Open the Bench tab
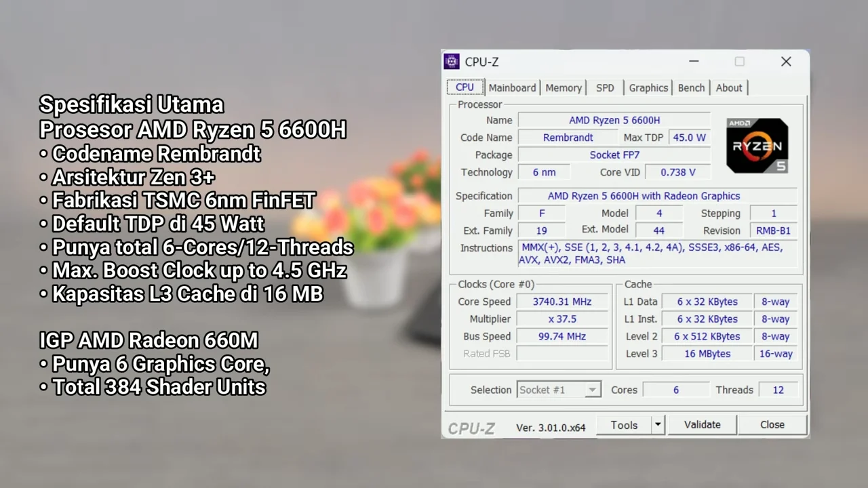Viewport: 868px width, 488px height. point(691,87)
